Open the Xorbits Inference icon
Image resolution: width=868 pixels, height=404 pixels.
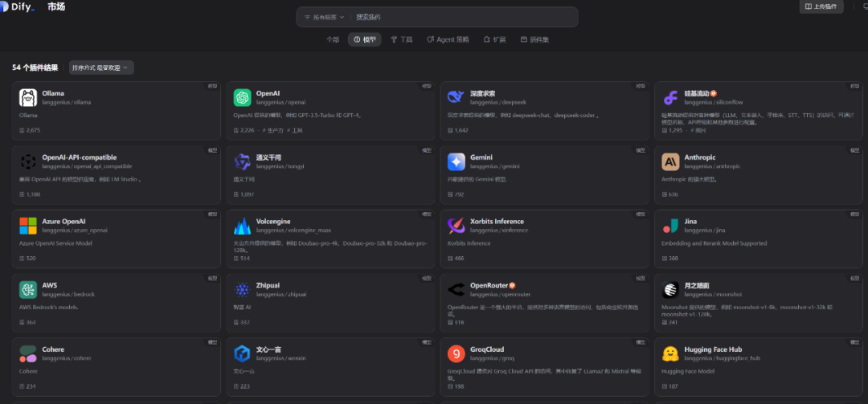coord(457,225)
